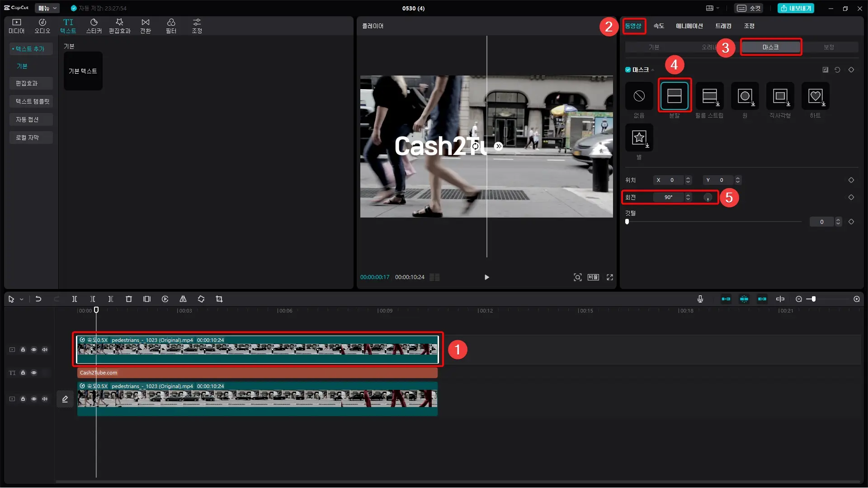Click the 깃털 feather value stepper
The image size is (868, 488).
pyautogui.click(x=838, y=222)
